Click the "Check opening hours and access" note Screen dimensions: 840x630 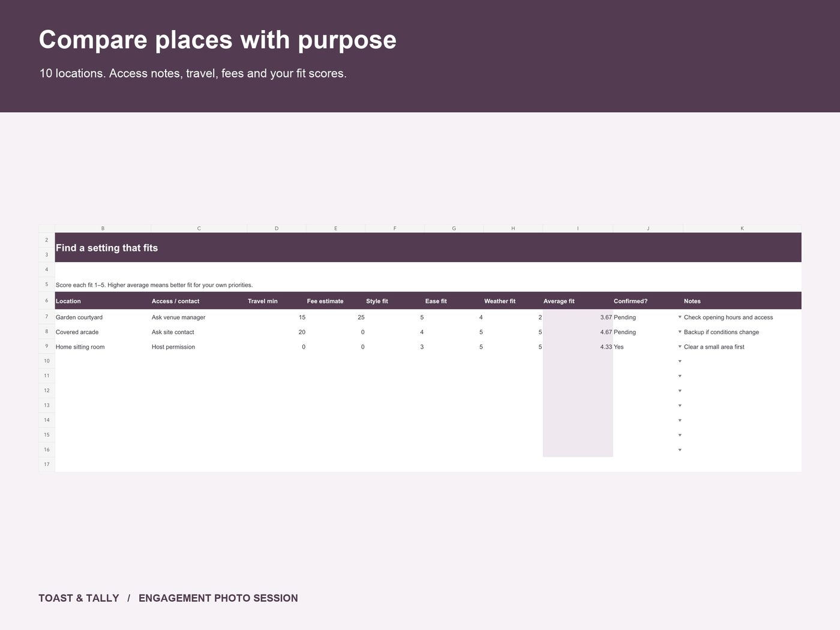click(728, 317)
